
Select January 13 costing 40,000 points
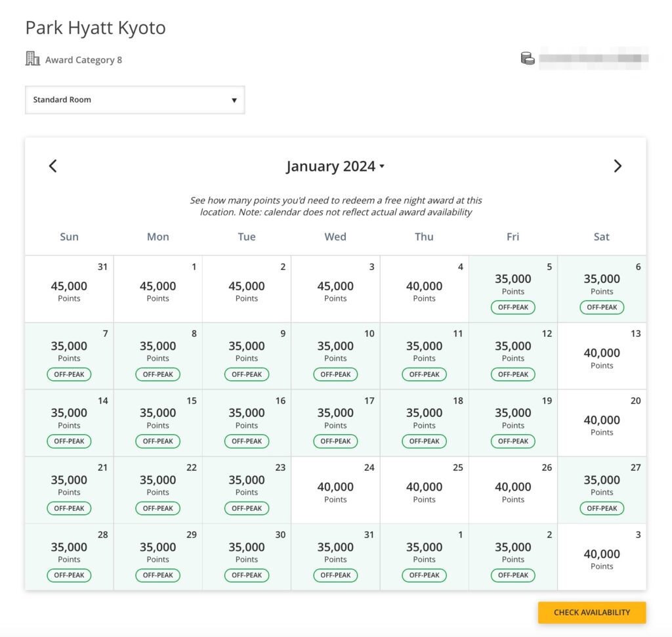point(601,355)
